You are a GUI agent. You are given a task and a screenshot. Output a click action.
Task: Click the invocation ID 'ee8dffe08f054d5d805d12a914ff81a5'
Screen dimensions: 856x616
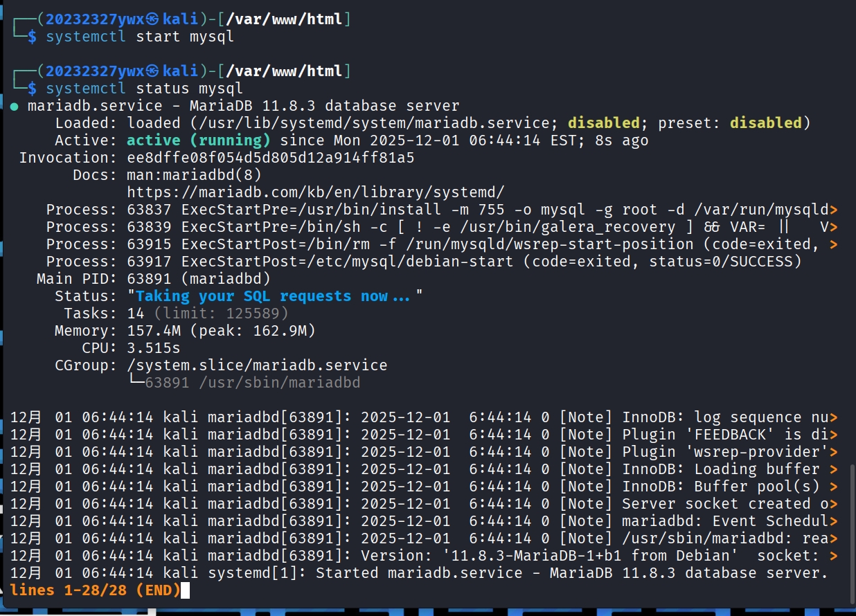pyautogui.click(x=271, y=158)
